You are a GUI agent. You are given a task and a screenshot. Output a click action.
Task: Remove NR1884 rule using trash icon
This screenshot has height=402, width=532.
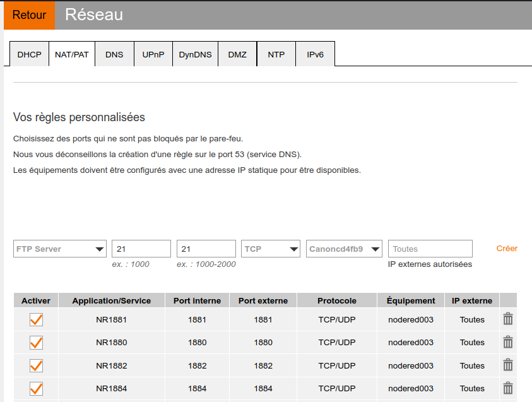point(507,388)
